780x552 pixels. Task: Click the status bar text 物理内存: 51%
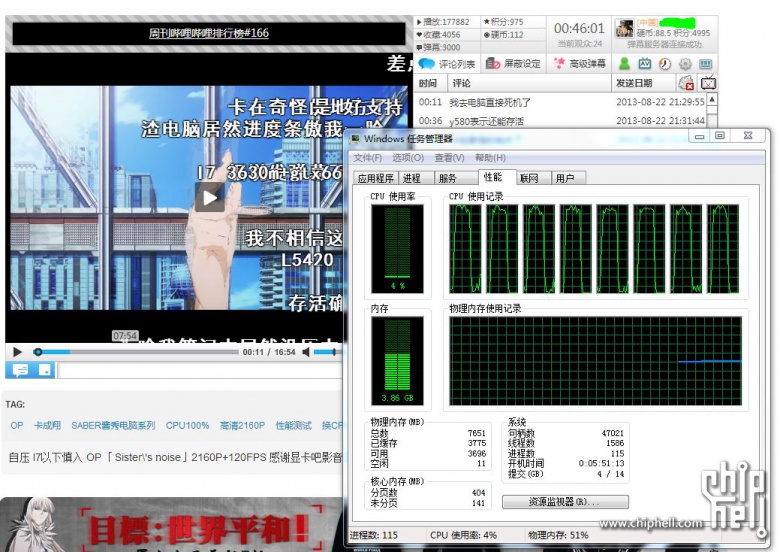pyautogui.click(x=558, y=535)
